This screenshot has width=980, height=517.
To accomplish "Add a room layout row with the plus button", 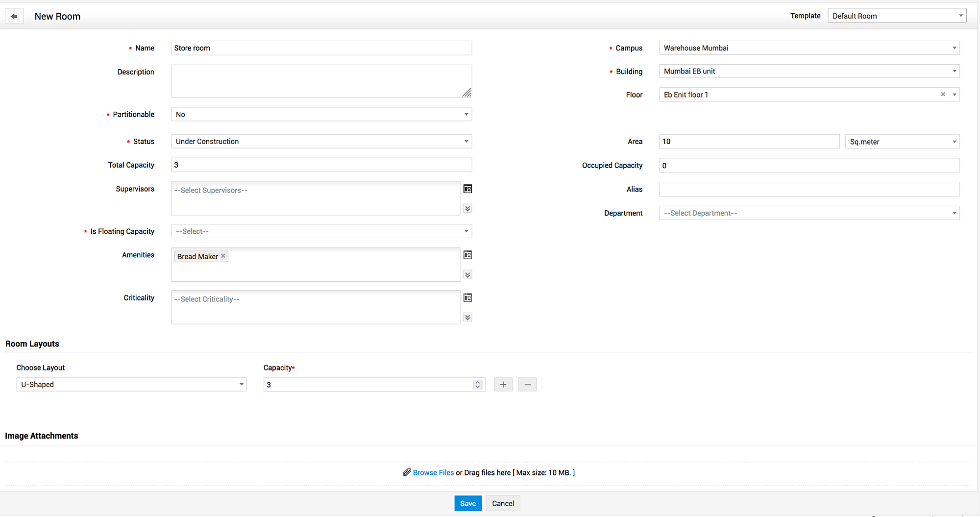I will point(503,385).
